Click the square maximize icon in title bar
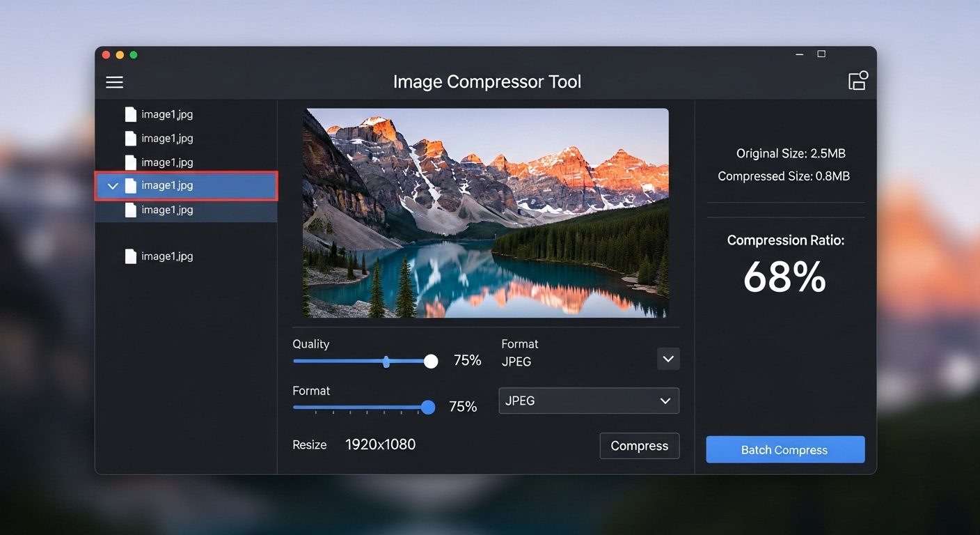Image resolution: width=980 pixels, height=535 pixels. click(x=821, y=54)
